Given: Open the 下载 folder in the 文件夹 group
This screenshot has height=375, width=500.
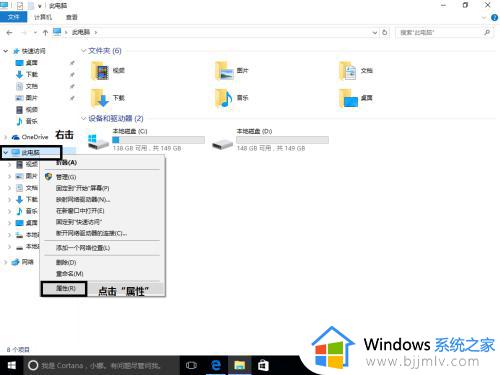Looking at the screenshot, I should pos(108,98).
